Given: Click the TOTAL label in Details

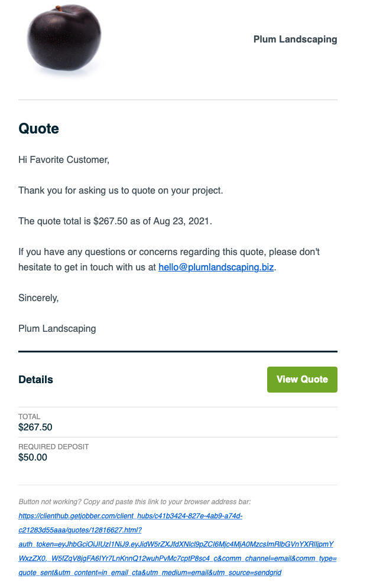Looking at the screenshot, I should click(x=30, y=417).
